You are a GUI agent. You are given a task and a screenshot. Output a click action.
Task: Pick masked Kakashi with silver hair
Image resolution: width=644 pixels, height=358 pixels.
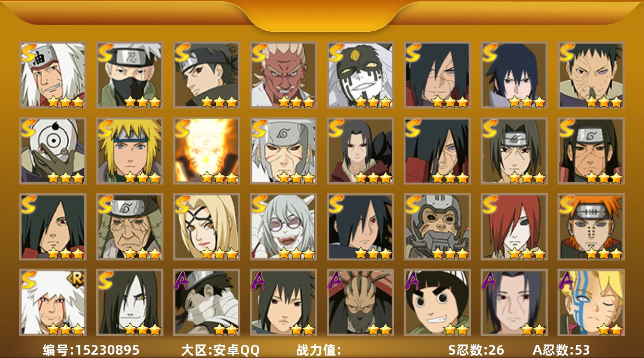click(x=130, y=75)
